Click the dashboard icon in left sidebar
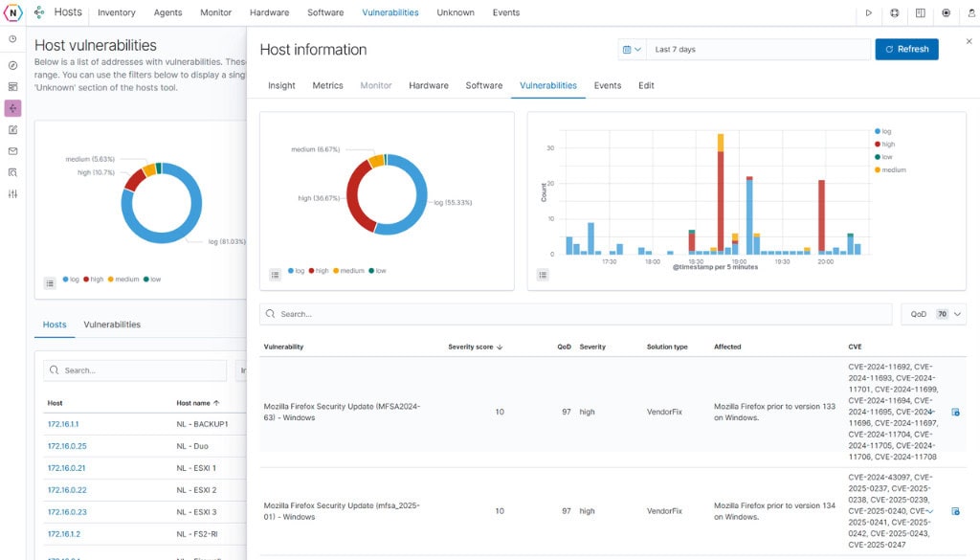This screenshot has height=560, width=980. pyautogui.click(x=12, y=86)
